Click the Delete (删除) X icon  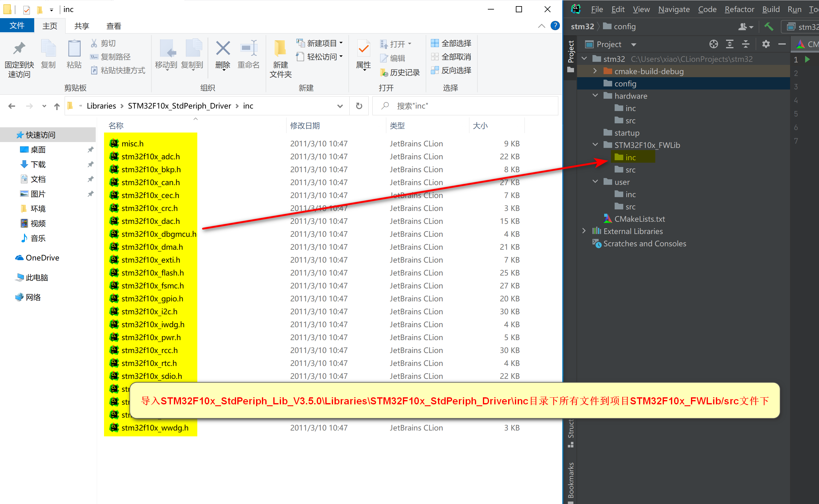tap(223, 48)
